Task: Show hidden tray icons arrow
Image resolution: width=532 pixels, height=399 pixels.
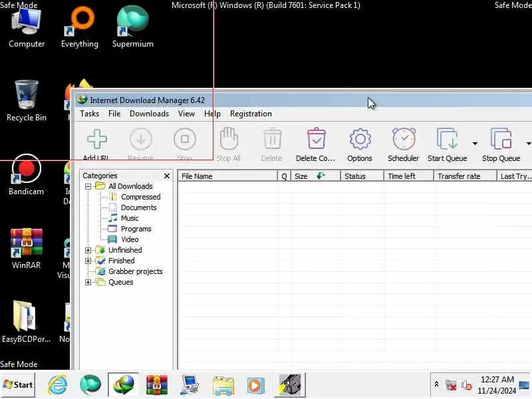Action: pos(437,384)
